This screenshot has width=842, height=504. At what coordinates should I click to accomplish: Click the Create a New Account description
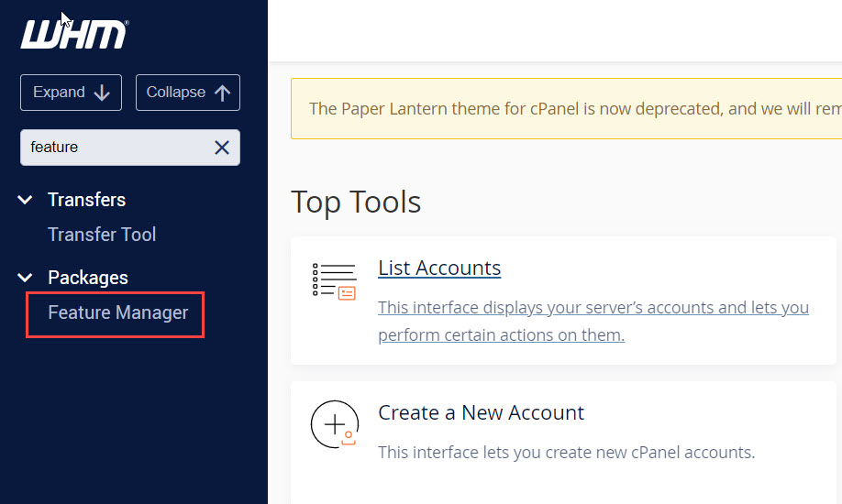click(566, 452)
